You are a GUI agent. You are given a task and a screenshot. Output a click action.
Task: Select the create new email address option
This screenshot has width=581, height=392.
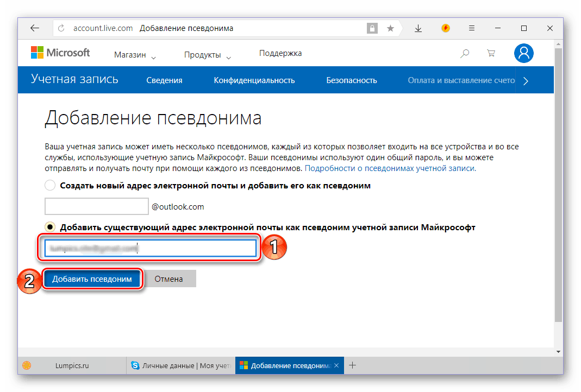tap(50, 186)
